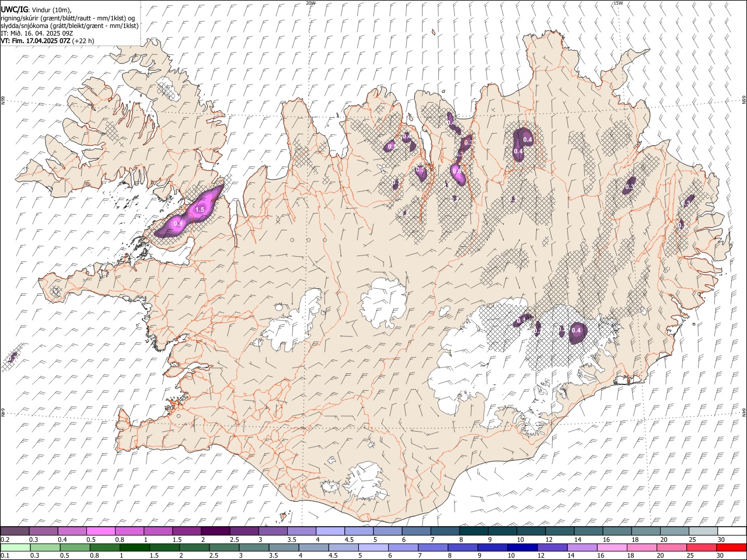Pick dark teal upper swatch between 8 and 9
This screenshot has width=747, height=560.
(x=473, y=531)
